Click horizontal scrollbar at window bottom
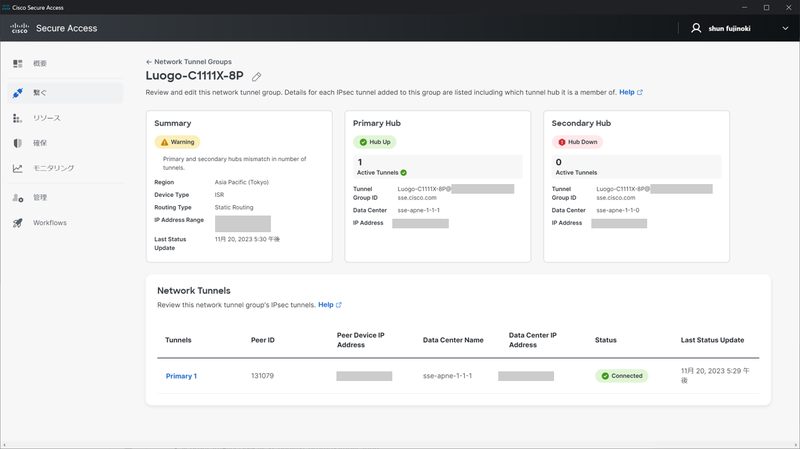The width and height of the screenshot is (800, 449). 400,446
